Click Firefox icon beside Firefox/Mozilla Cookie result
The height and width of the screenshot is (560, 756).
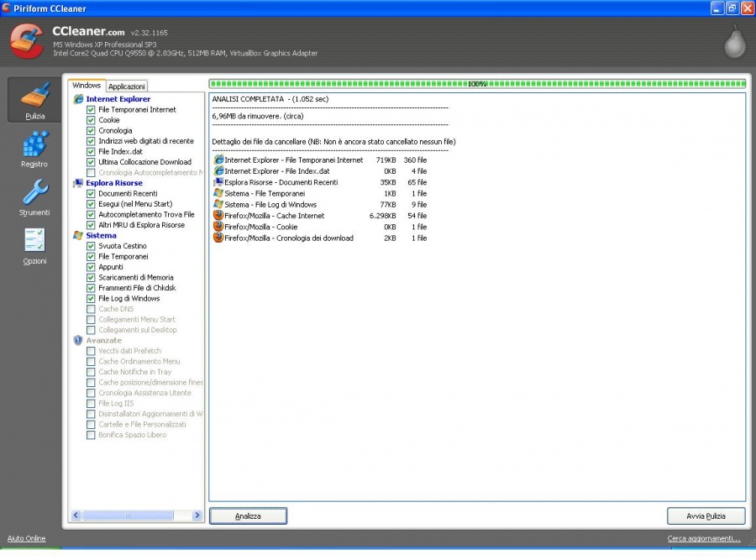point(218,226)
